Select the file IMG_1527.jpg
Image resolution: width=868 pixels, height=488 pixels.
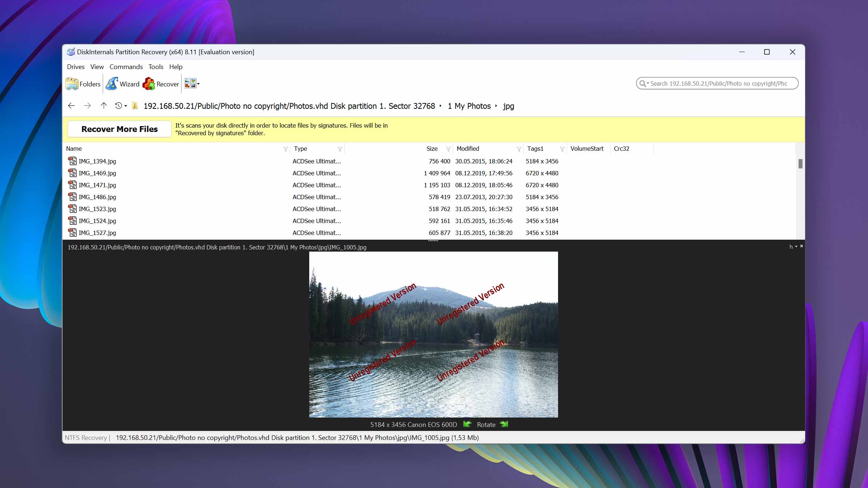[x=97, y=233]
